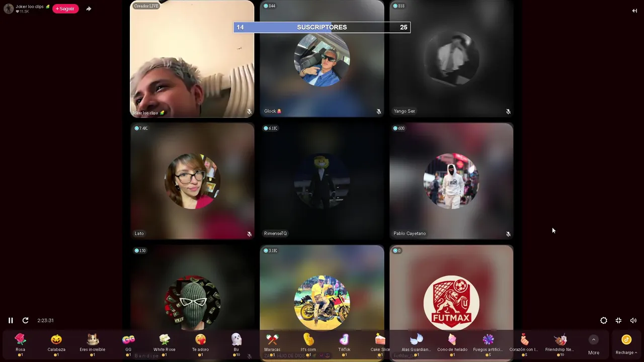Viewport: 644px width, 362px height.
Task: Click Lato's 7.4K points counter
Action: click(141, 128)
